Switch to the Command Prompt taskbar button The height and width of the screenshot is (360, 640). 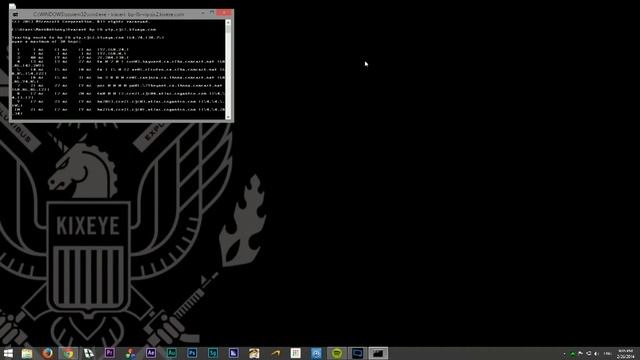click(378, 353)
